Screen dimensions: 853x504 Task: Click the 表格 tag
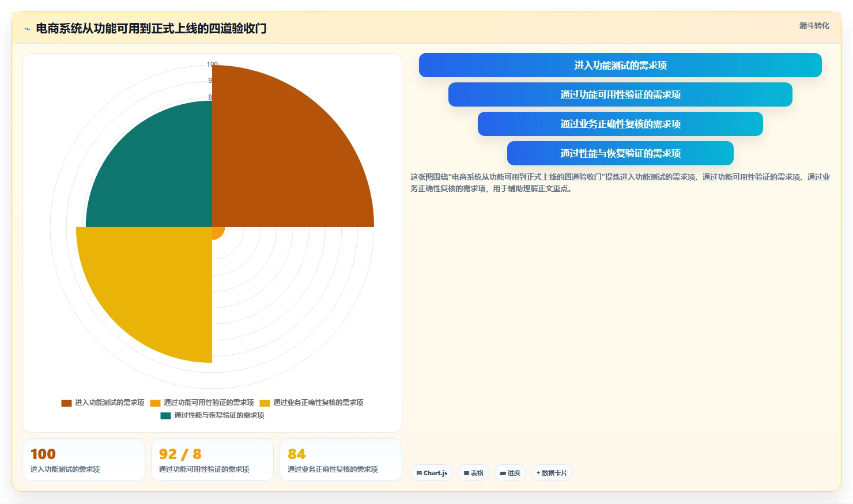tap(474, 473)
